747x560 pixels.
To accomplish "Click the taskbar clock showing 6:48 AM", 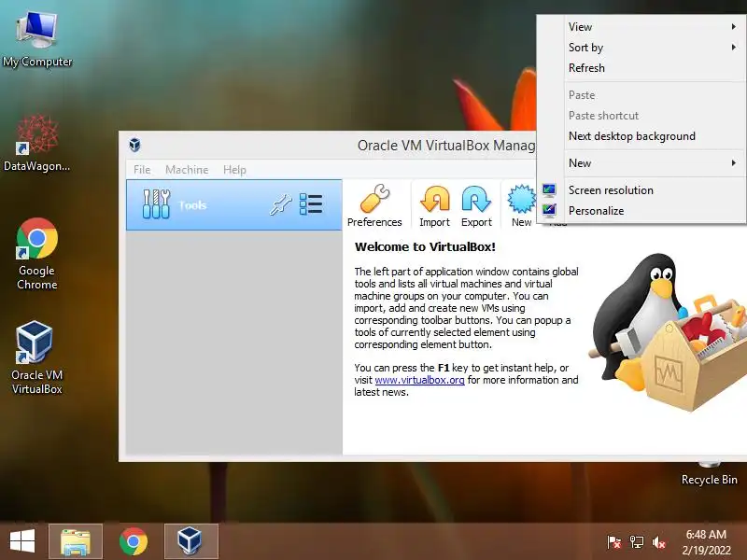I will tap(706, 542).
